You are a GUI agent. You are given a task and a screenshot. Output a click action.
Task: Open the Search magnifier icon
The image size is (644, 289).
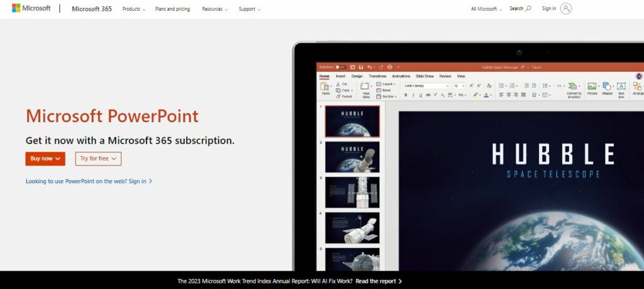(x=528, y=8)
